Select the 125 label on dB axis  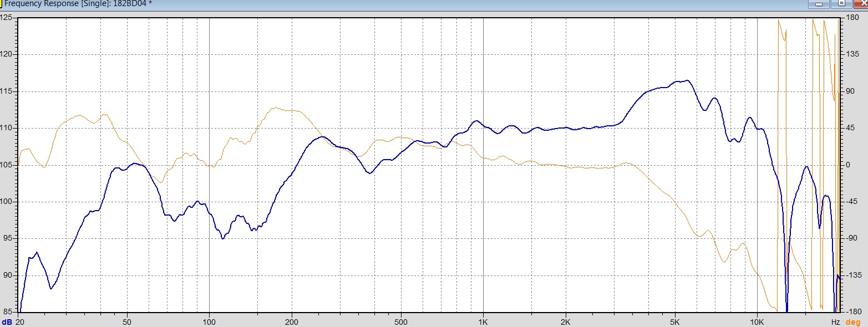tap(6, 18)
